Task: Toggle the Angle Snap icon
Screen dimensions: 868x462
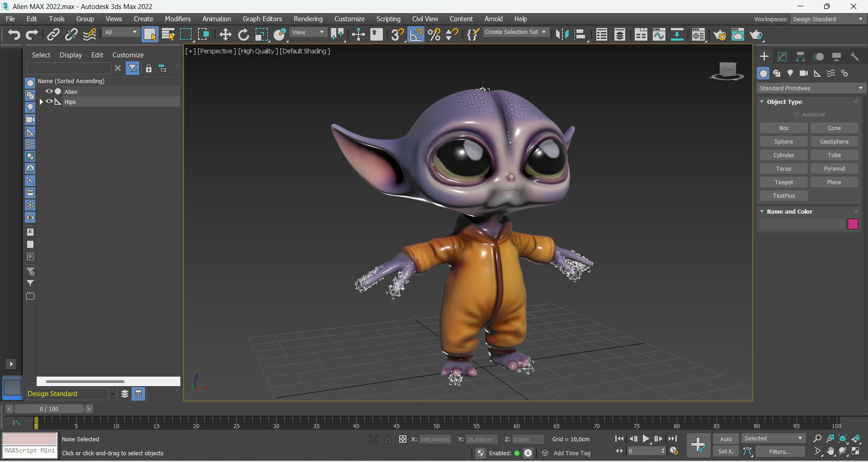Action: pos(416,34)
